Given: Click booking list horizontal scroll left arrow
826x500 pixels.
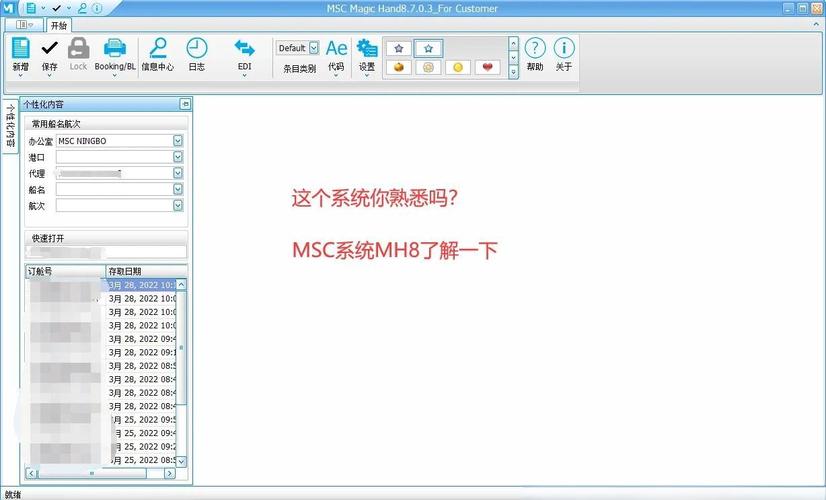Looking at the screenshot, I should point(31,474).
